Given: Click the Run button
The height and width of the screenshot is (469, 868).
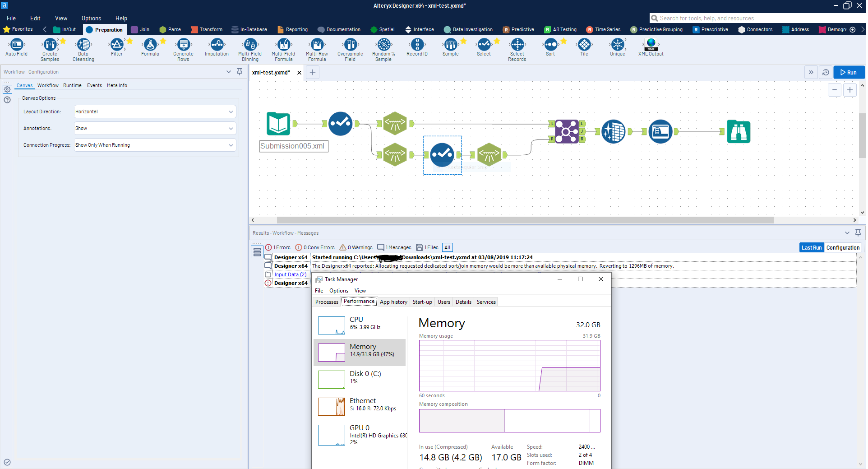Looking at the screenshot, I should tap(849, 72).
